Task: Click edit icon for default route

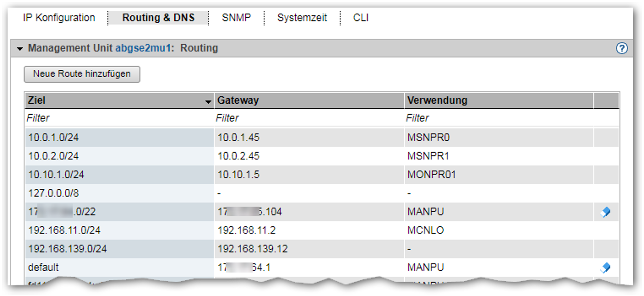Action: coord(606,268)
